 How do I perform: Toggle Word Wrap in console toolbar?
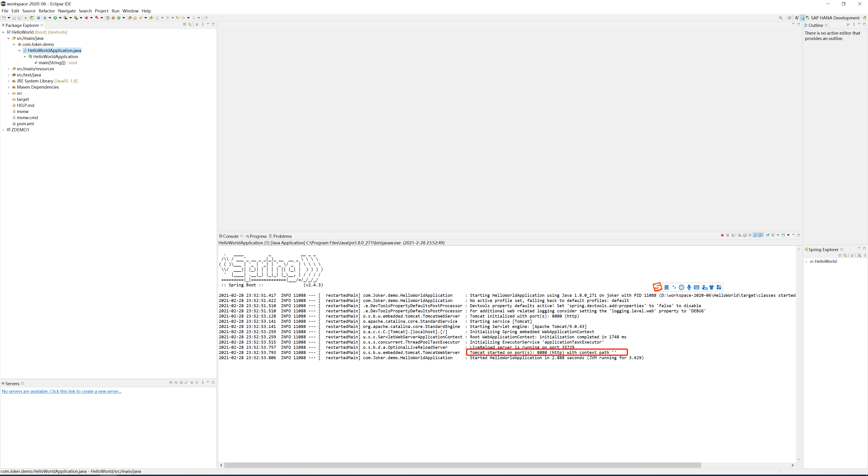pyautogui.click(x=750, y=235)
